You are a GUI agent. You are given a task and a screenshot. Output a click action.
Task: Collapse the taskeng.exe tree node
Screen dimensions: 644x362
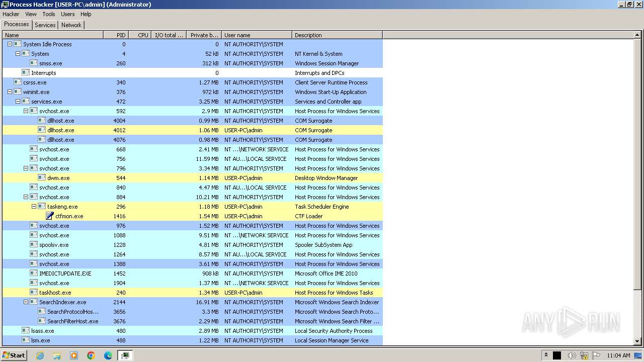pos(34,207)
